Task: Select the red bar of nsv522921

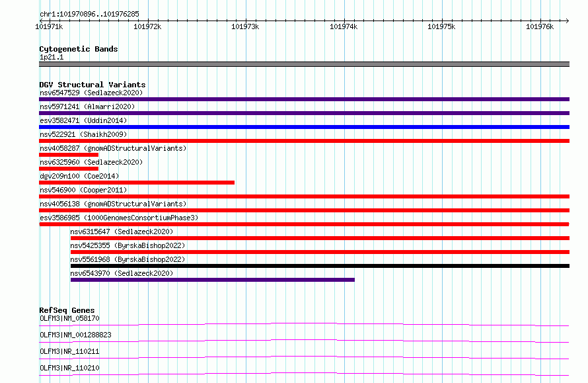Action: click(304, 141)
